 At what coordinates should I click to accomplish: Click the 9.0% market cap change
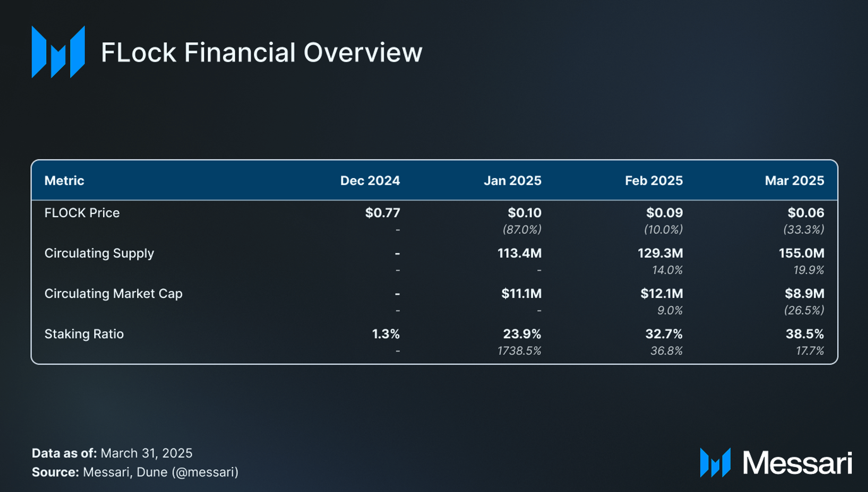pyautogui.click(x=670, y=311)
